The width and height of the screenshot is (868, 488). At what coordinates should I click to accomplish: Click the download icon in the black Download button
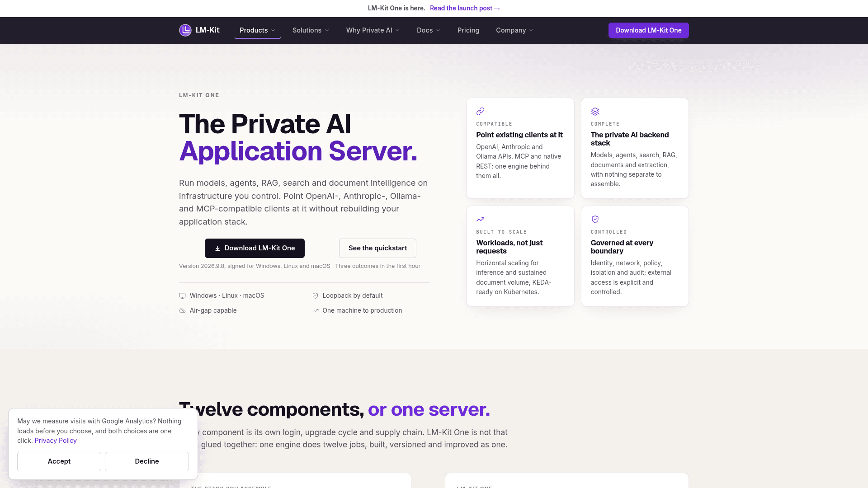click(x=217, y=249)
